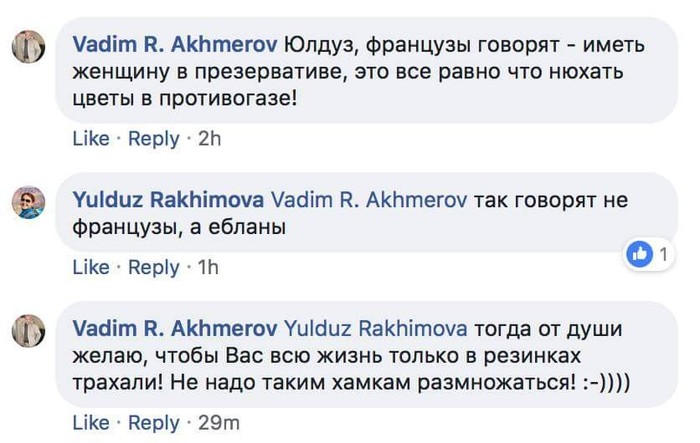Reply to the comment posted 29m ago
This screenshot has height=443, width=700.
point(153,423)
